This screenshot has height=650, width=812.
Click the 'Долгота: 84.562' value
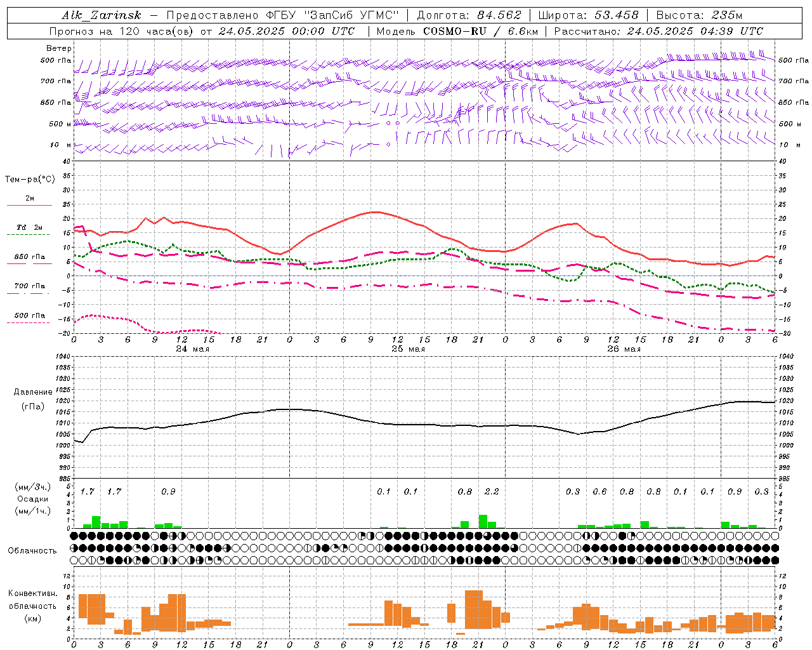click(x=469, y=15)
